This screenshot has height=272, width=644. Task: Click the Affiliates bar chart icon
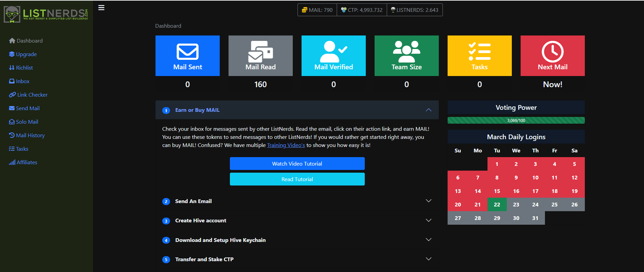coord(12,162)
